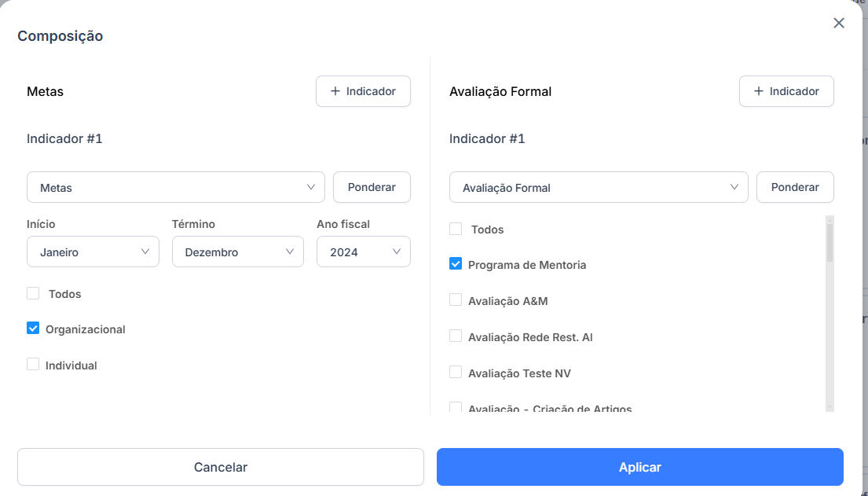
Task: Add indicator to the Metas section
Action: click(x=363, y=91)
